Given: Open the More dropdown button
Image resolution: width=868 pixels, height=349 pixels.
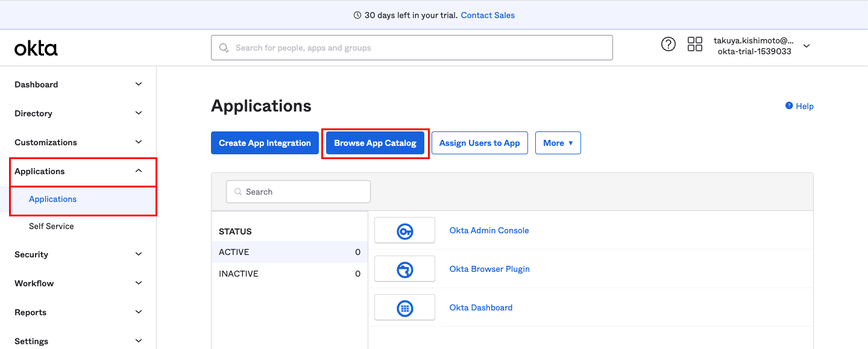Looking at the screenshot, I should tap(558, 143).
